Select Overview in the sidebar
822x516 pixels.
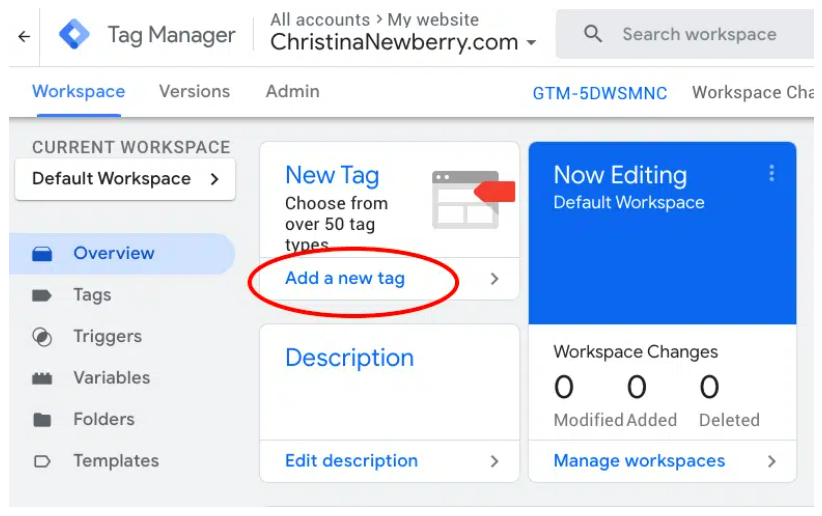point(122,253)
